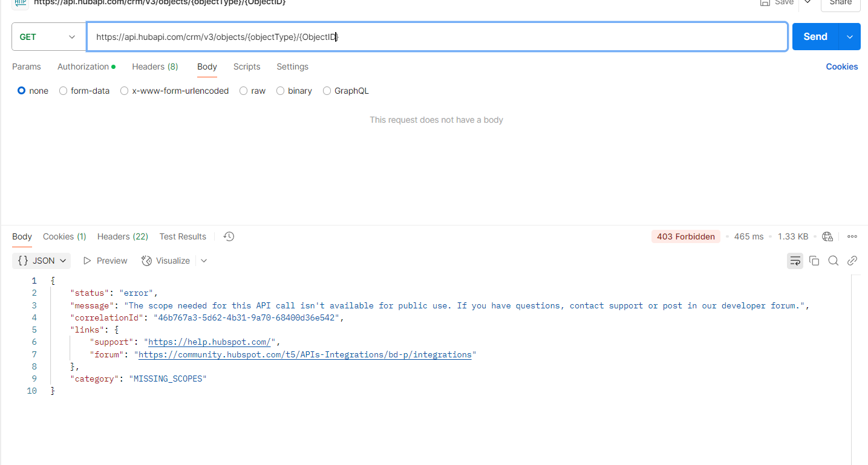Select the binary body type option
The image size is (868, 465).
pos(280,91)
